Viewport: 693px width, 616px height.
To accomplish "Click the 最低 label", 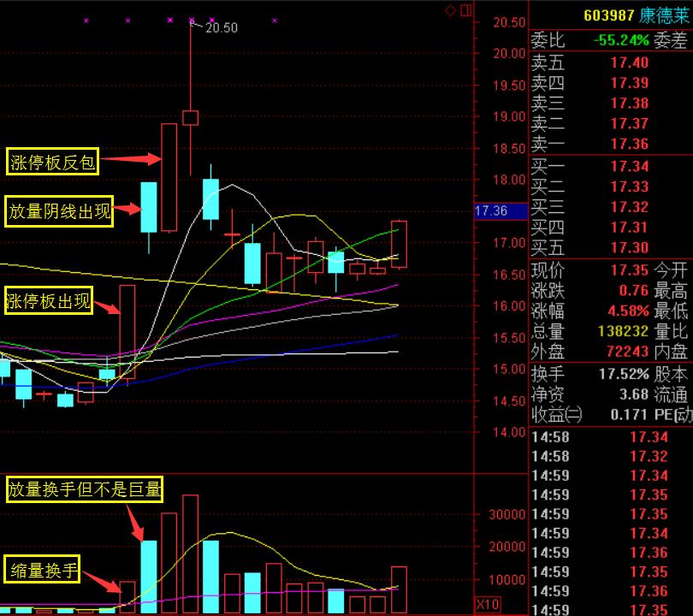I will point(671,311).
